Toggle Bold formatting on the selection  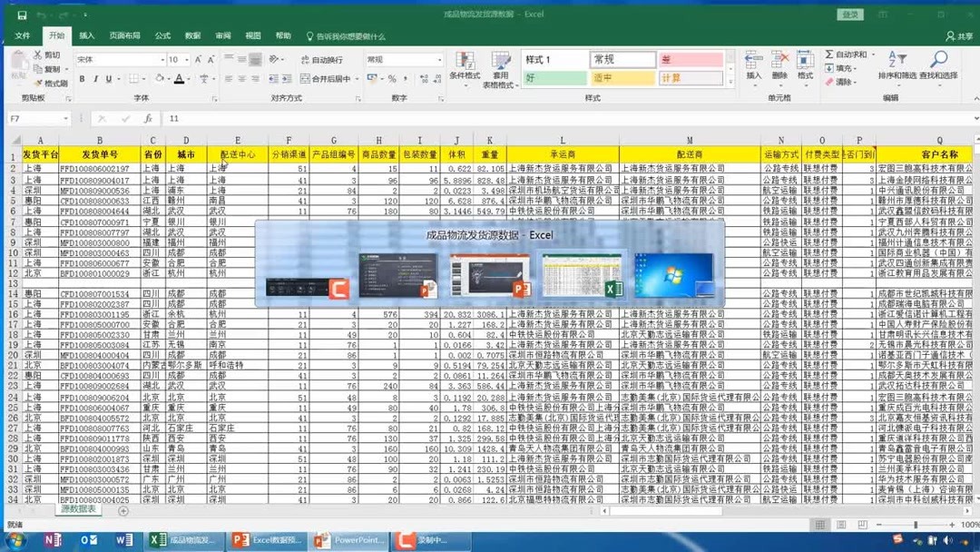click(x=81, y=79)
